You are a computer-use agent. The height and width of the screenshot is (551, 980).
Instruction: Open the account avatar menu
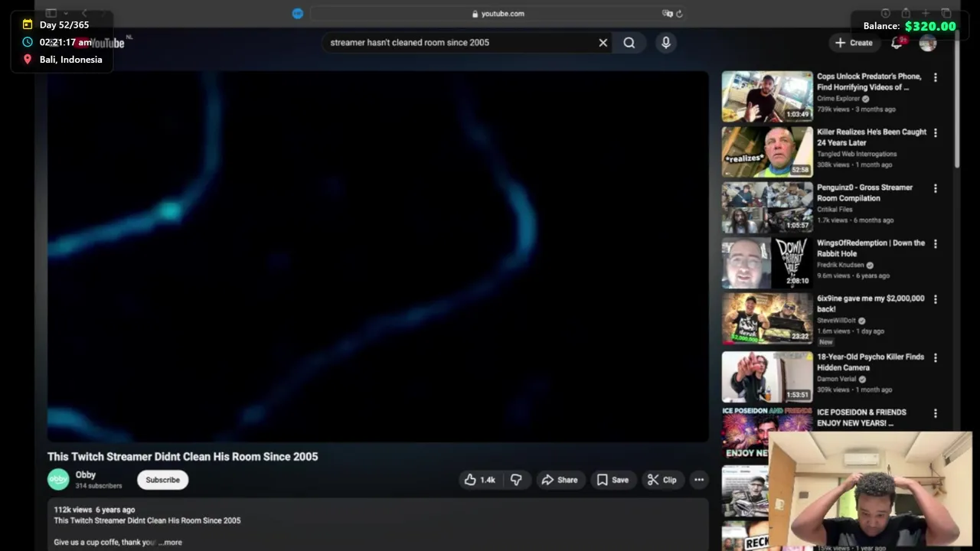click(x=927, y=43)
